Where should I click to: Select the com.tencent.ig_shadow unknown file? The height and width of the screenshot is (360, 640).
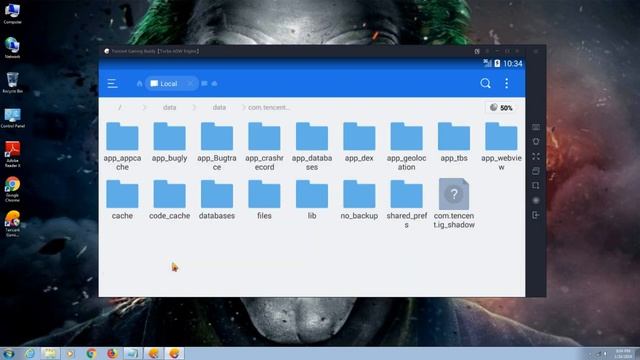coord(454,203)
